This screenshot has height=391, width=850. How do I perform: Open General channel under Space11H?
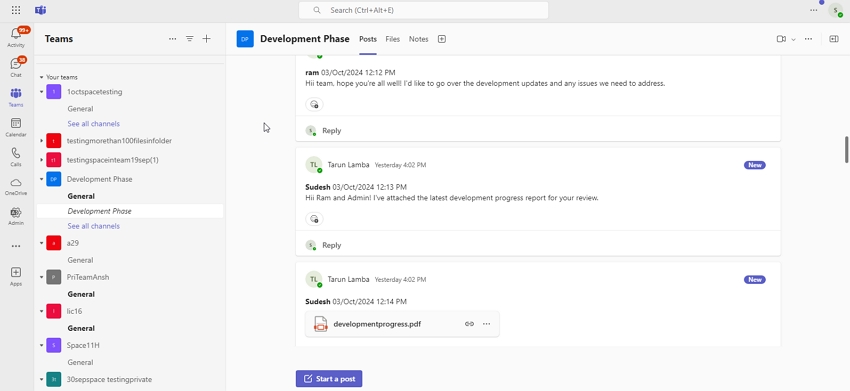click(80, 362)
